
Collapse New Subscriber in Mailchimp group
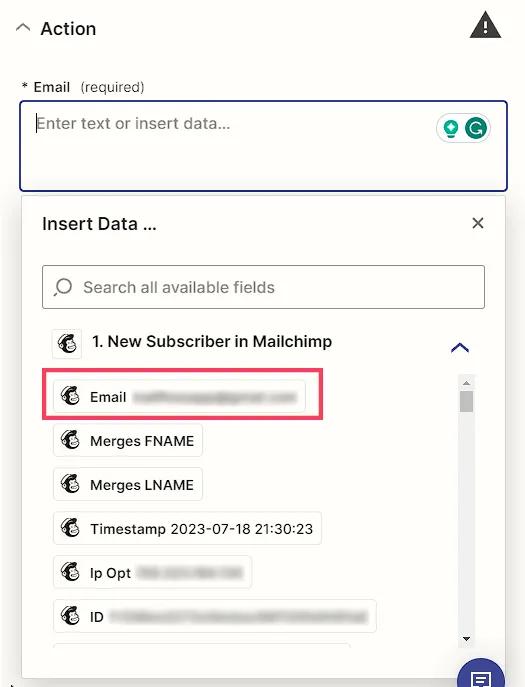tap(460, 348)
